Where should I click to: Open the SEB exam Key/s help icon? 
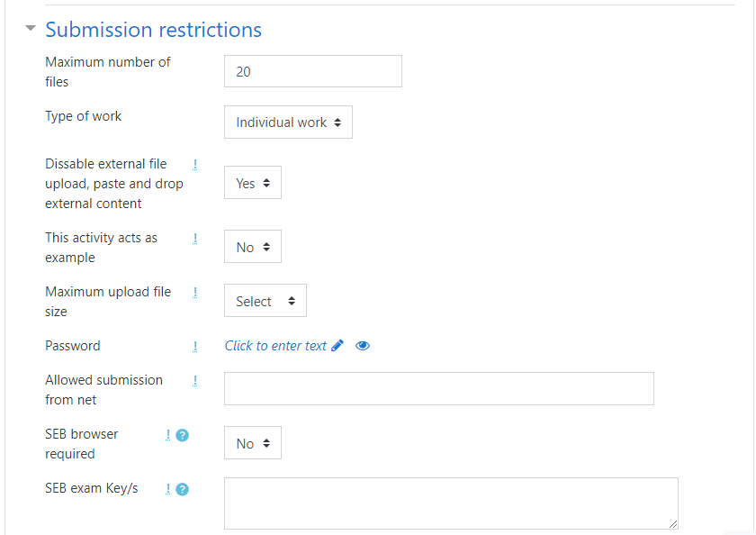pos(183,489)
